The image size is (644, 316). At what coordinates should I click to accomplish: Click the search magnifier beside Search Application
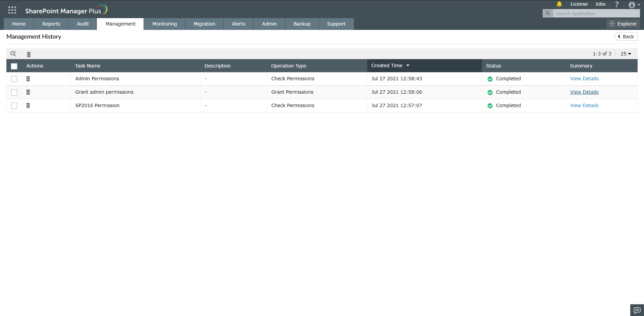(x=548, y=13)
